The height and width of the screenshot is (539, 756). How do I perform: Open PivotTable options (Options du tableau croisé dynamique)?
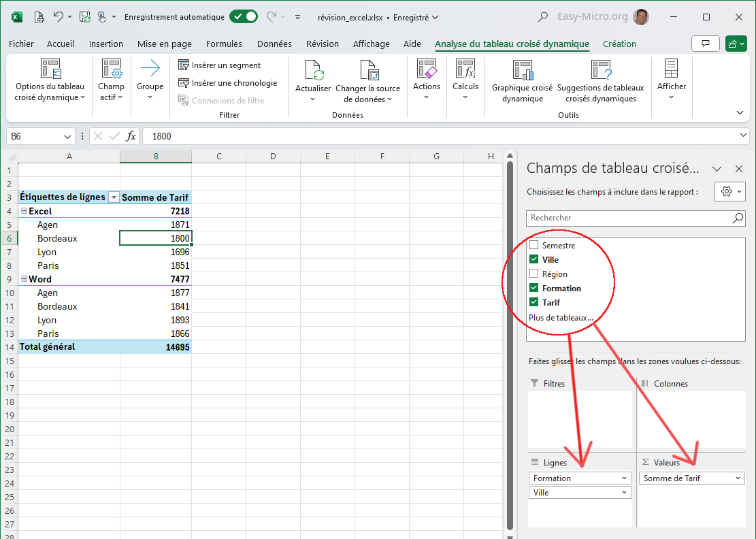tap(50, 80)
